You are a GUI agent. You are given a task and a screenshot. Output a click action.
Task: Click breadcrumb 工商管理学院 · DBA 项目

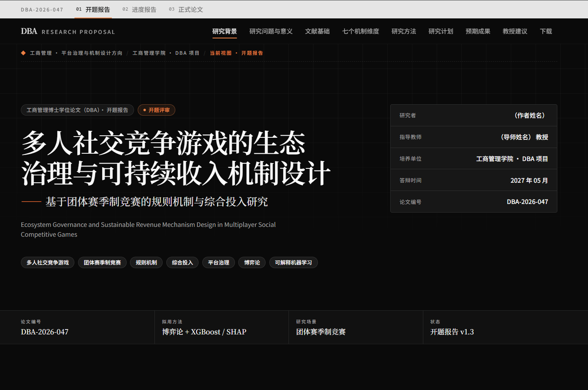166,53
